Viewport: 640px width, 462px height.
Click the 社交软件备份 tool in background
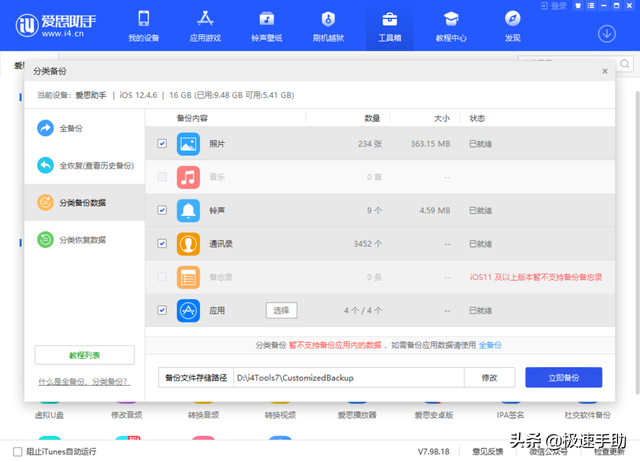point(587,415)
